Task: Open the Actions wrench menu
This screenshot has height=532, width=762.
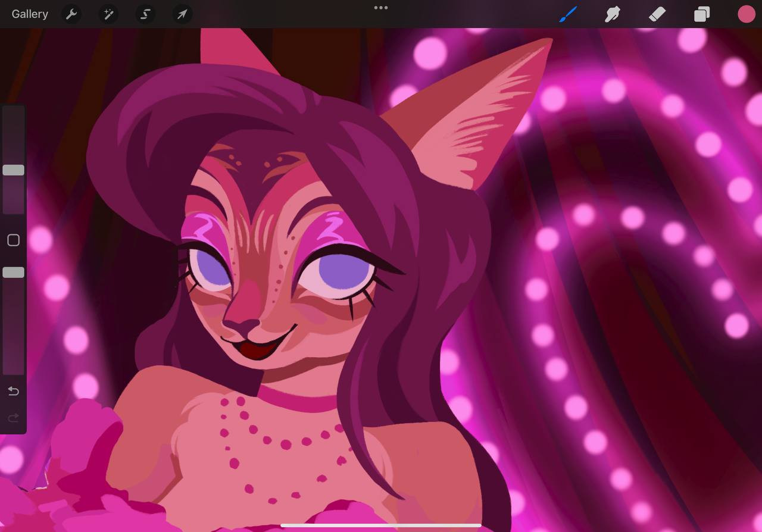Action: 71,14
